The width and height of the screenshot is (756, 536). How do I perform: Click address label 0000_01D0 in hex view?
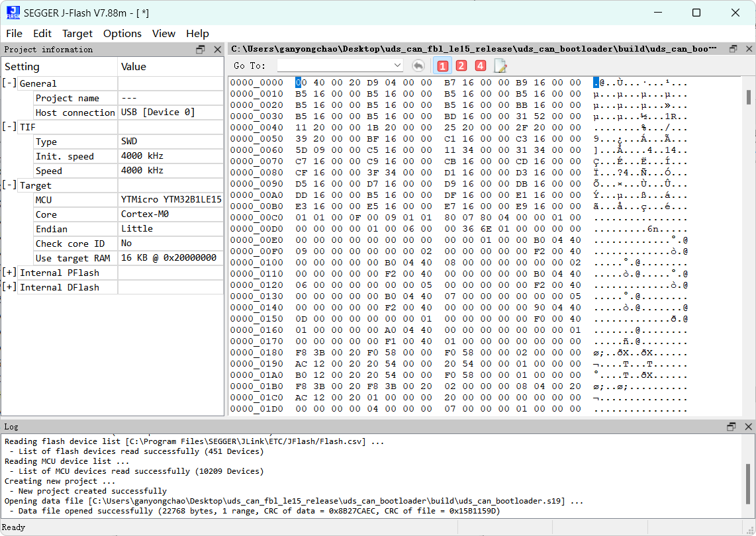pos(256,409)
